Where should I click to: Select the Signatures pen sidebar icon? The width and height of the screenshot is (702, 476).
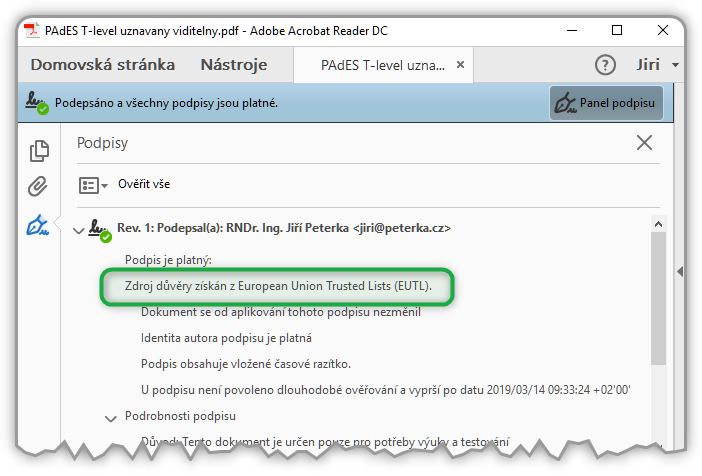tap(38, 225)
